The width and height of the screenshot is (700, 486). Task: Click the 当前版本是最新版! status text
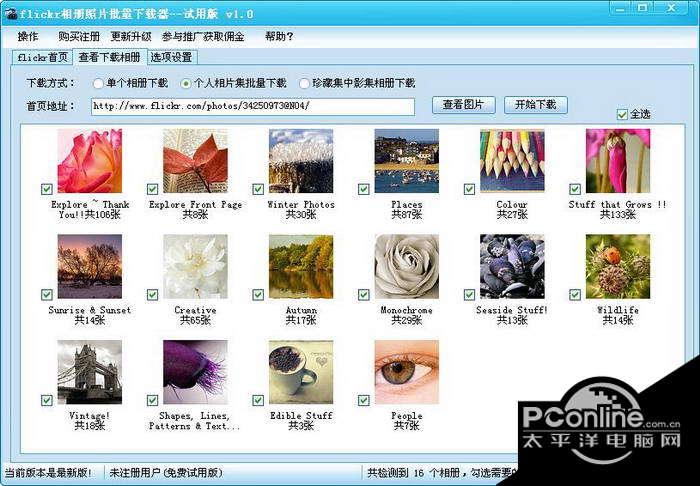coord(49,473)
